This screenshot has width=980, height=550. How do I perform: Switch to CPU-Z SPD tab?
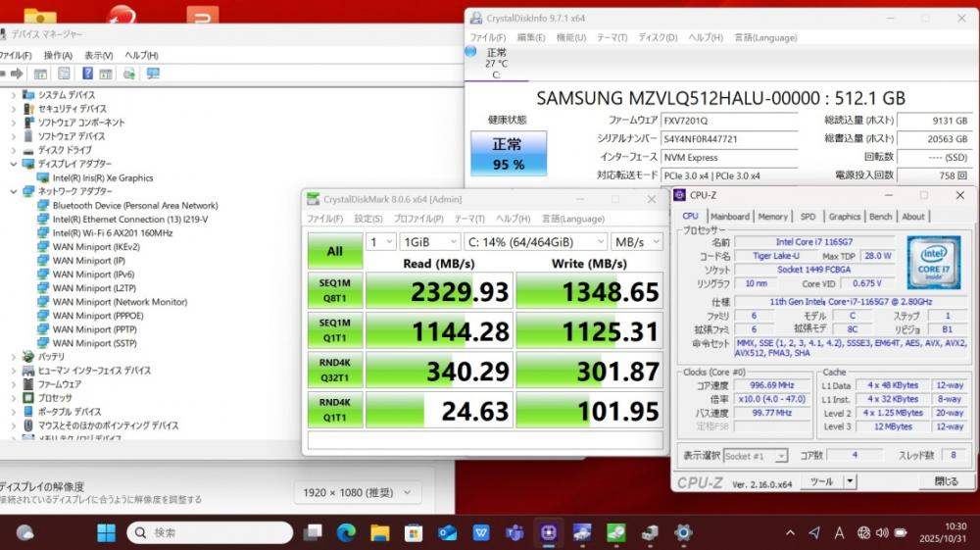[808, 217]
